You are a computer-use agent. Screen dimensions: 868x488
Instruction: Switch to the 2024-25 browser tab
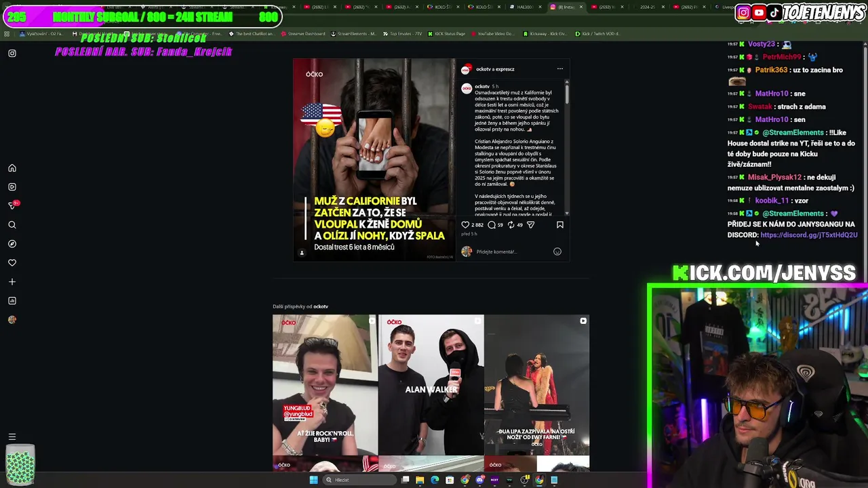tap(649, 7)
